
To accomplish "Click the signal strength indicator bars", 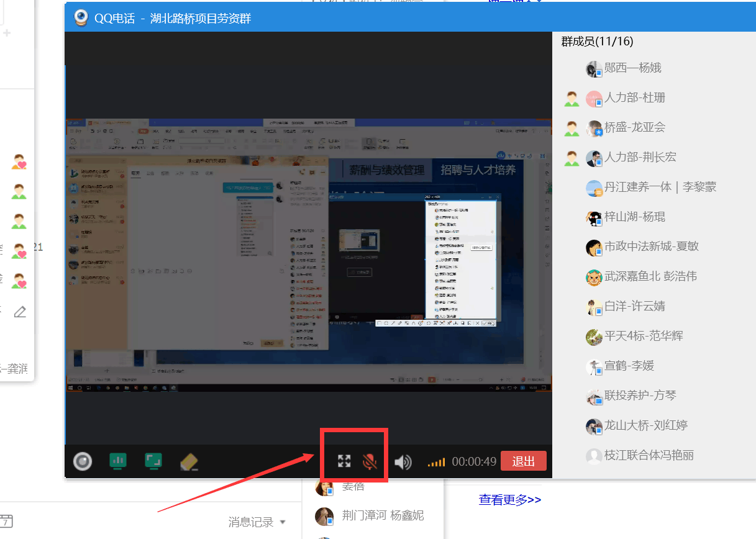I will tap(436, 462).
